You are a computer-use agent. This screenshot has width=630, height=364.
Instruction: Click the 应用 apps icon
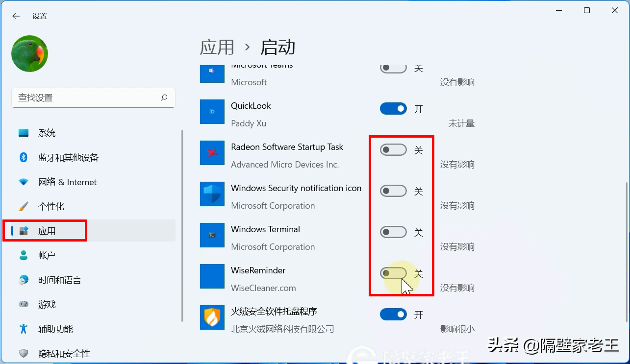(24, 231)
